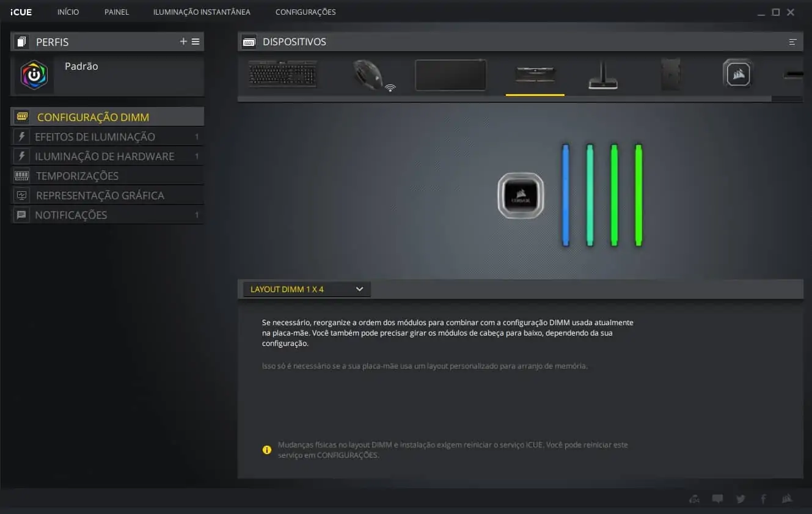The height and width of the screenshot is (514, 812).
Task: Click the blue RAM module stick
Action: (x=565, y=196)
